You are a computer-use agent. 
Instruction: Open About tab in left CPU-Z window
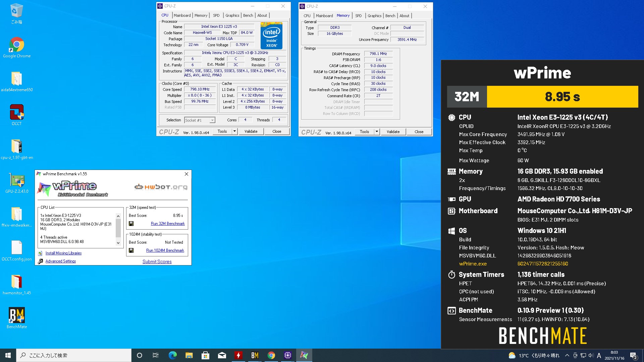(x=262, y=15)
